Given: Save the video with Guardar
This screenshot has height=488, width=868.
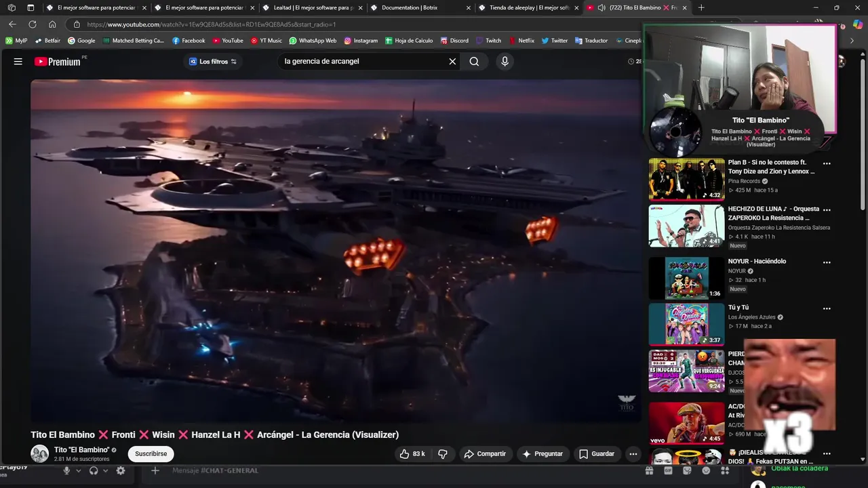Looking at the screenshot, I should pyautogui.click(x=597, y=453).
